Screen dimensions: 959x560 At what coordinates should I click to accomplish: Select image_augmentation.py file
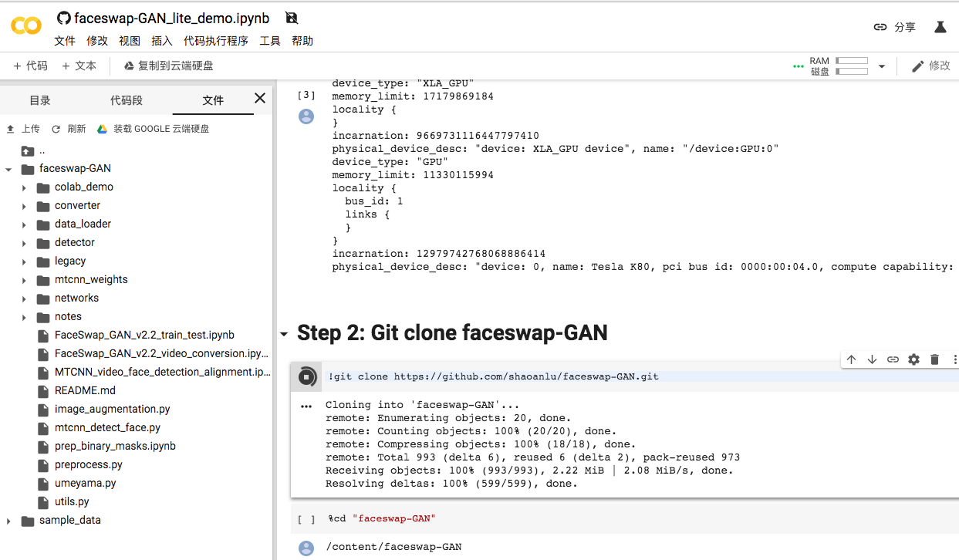coord(113,409)
